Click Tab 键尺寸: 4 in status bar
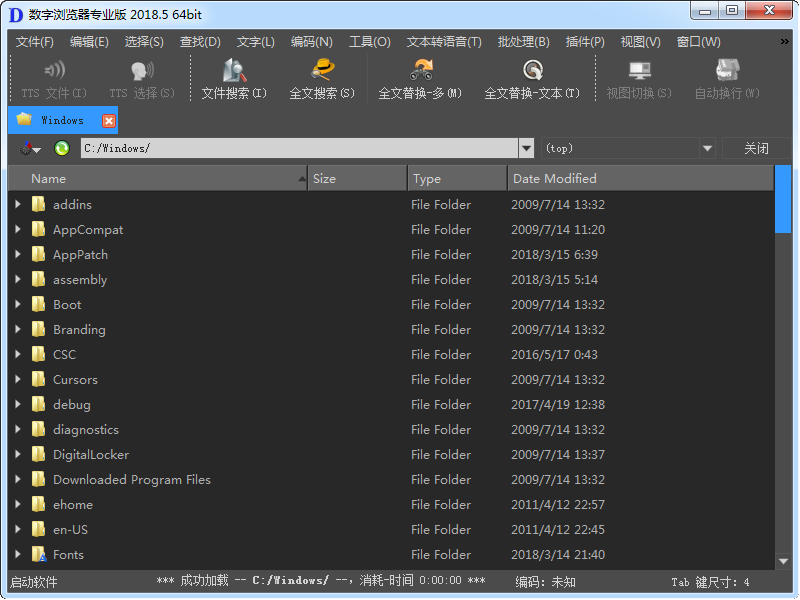This screenshot has width=800, height=600. point(710,582)
